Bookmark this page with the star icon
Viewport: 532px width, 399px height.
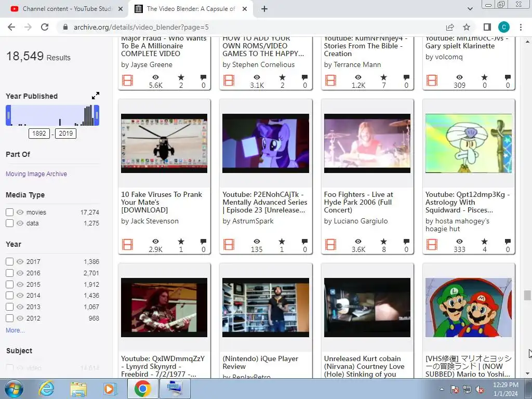(467, 27)
